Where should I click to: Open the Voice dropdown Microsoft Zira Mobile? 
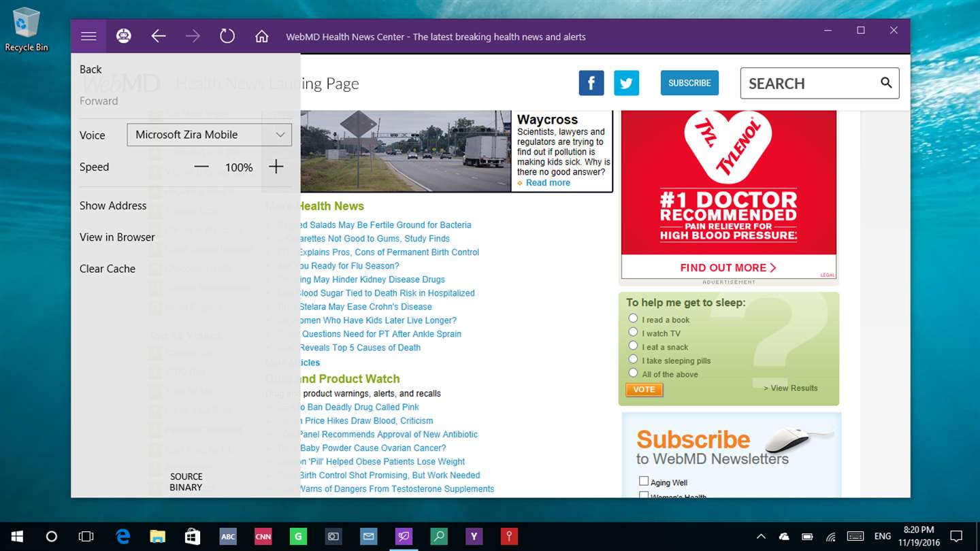click(210, 135)
